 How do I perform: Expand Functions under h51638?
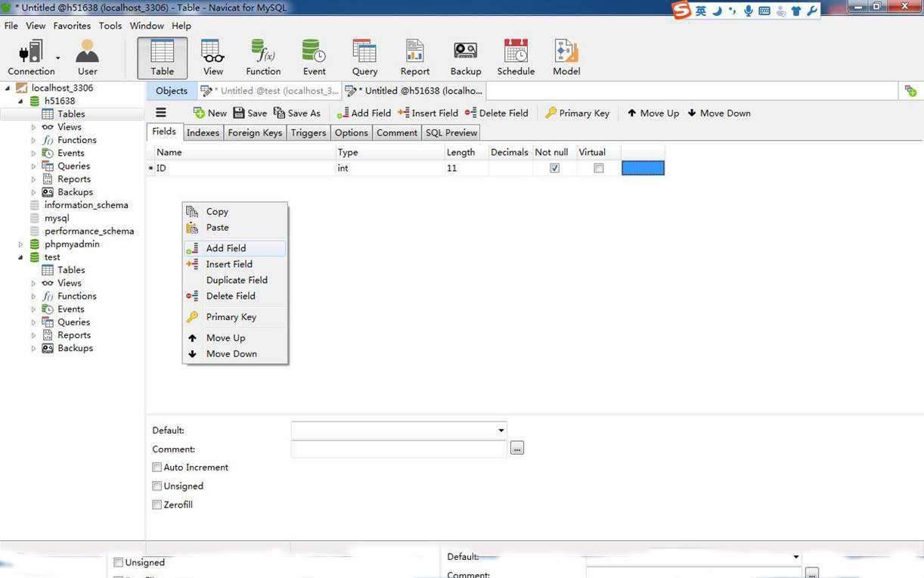(33, 140)
